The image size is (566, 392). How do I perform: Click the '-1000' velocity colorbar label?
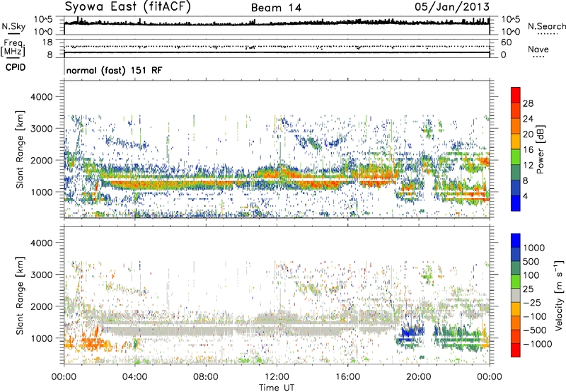538,344
